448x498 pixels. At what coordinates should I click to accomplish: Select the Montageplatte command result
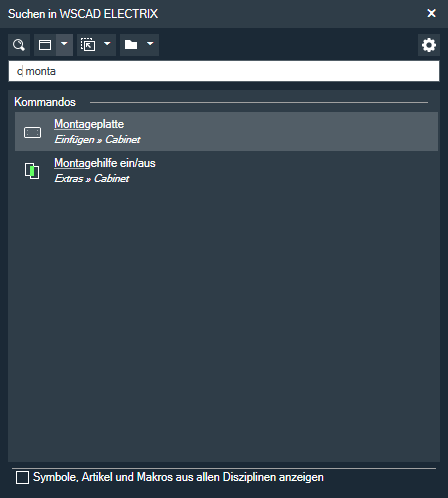pos(226,131)
